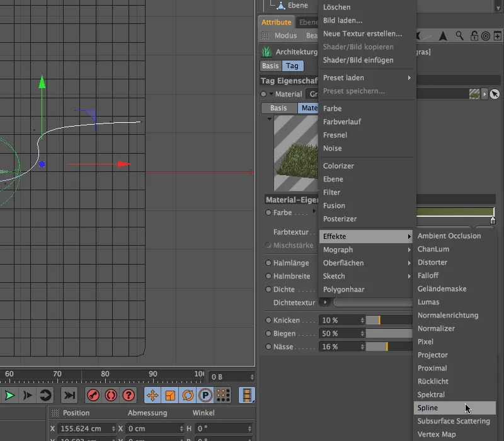Choose Neue Textur erstellen...
504x441 pixels.
tap(367, 33)
